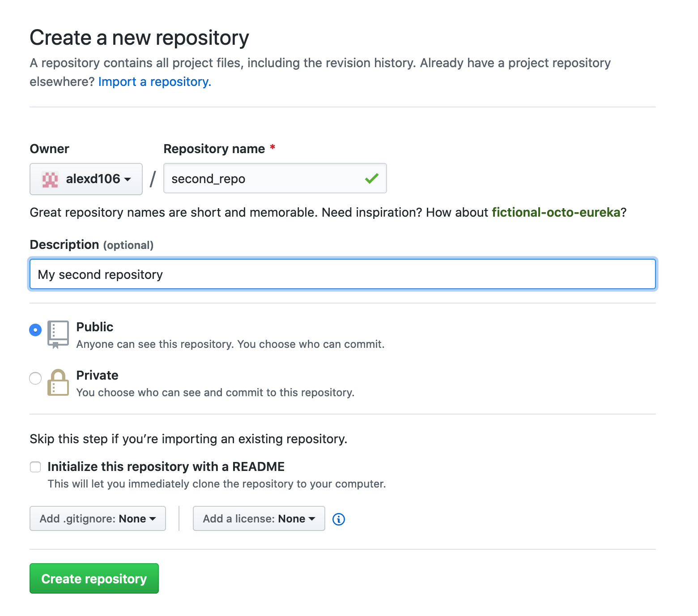Click the green checkmark in repository name field
Screen dimensions: 698x616
tap(371, 179)
